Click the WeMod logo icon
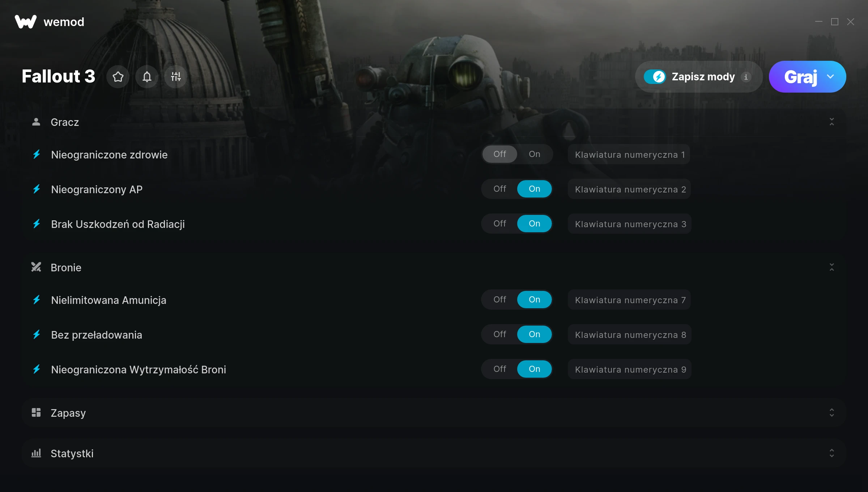Viewport: 868px width, 492px height. (x=26, y=22)
